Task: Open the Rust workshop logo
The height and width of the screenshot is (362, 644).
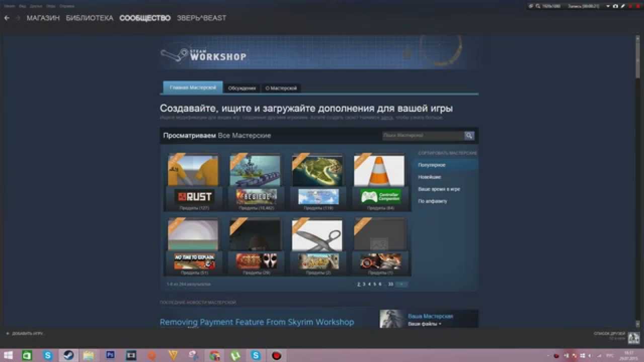Action: (x=194, y=197)
